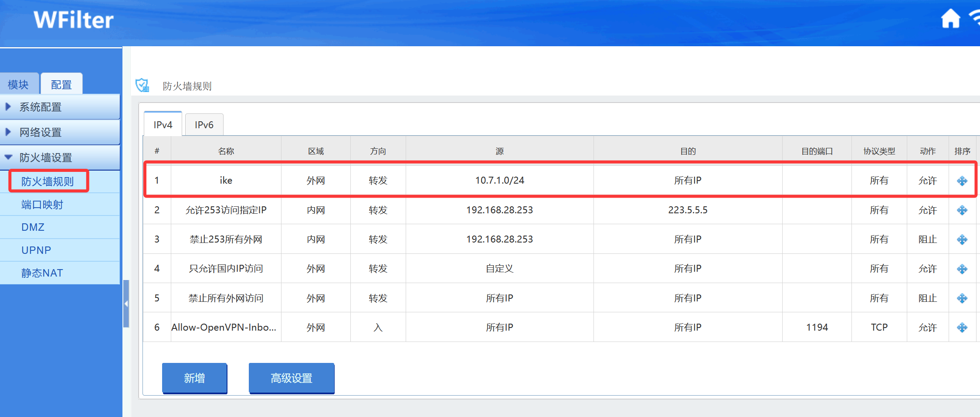Click the firewall rules shield icon
The image size is (980, 417).
(142, 85)
